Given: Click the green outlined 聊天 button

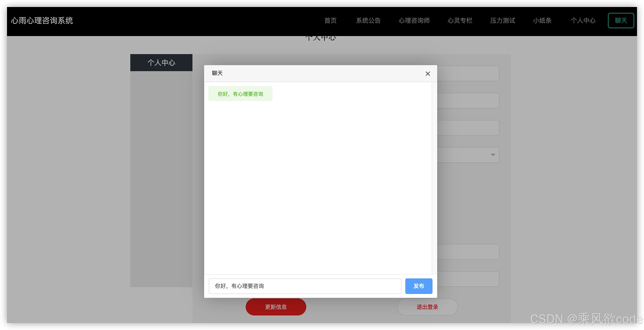Looking at the screenshot, I should pos(621,21).
